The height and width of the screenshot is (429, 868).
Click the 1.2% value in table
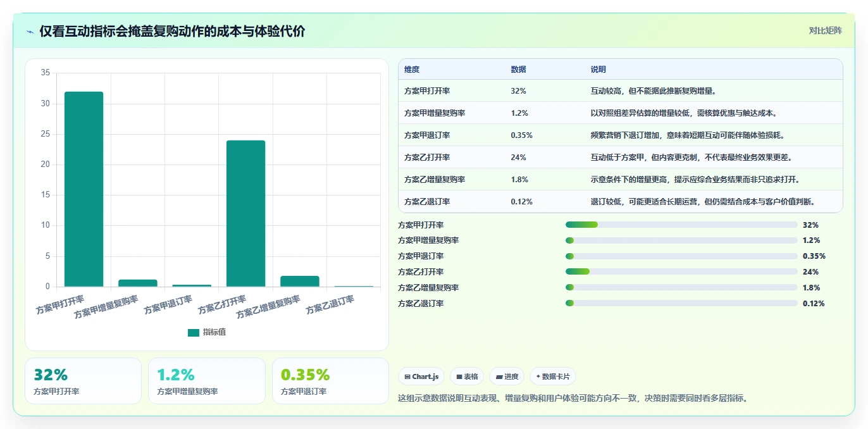519,113
